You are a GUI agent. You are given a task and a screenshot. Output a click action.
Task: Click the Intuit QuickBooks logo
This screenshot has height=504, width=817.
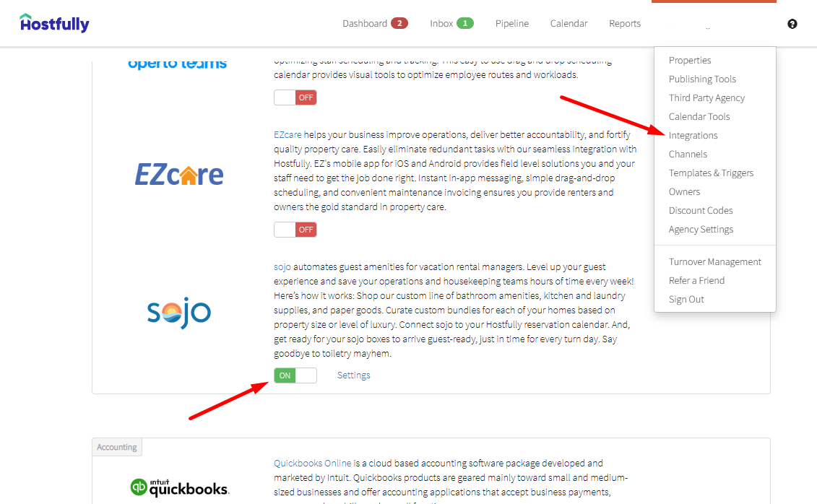pyautogui.click(x=179, y=487)
